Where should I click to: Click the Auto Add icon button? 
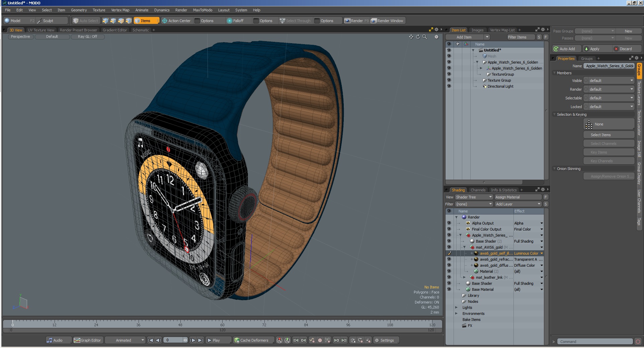(567, 49)
